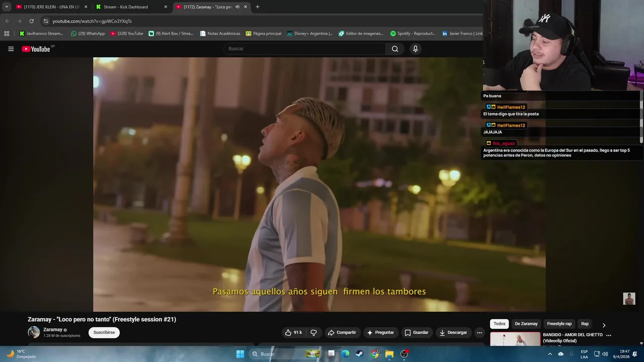Subscribe with the Suscribirse button
644x362 pixels.
tap(104, 332)
